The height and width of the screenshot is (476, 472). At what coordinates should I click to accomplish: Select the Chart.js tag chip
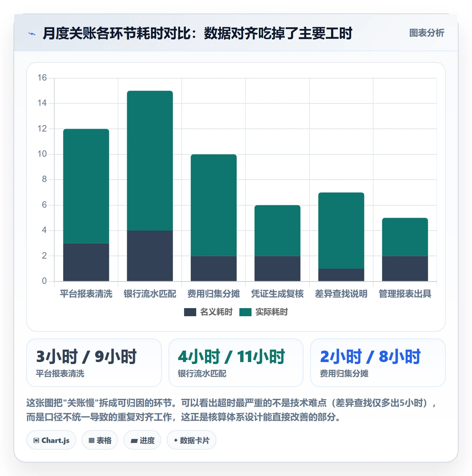(x=51, y=440)
